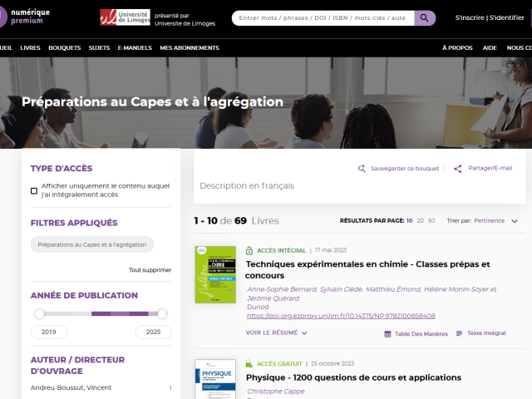The width and height of the screenshot is (532, 399).
Task: Click the Texte Intégral icon
Action: click(458, 333)
